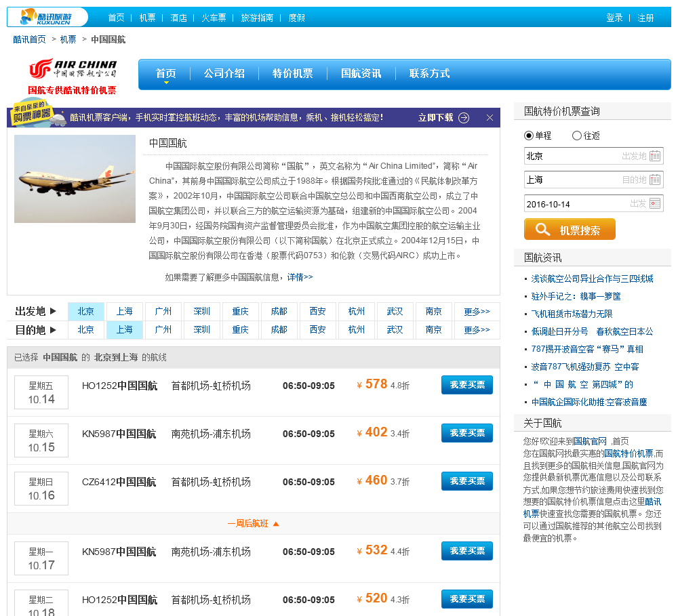678x616 pixels.
Task: Switch to the 国航资讯 tab
Action: pos(361,73)
